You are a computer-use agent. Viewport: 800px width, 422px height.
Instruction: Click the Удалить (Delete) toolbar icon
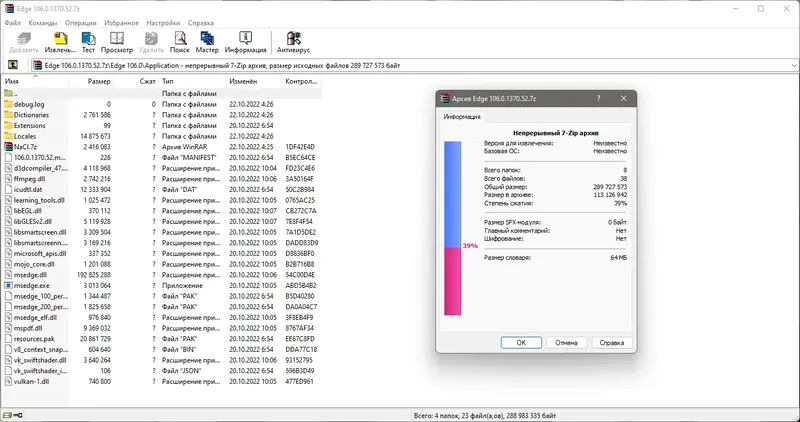(x=151, y=39)
